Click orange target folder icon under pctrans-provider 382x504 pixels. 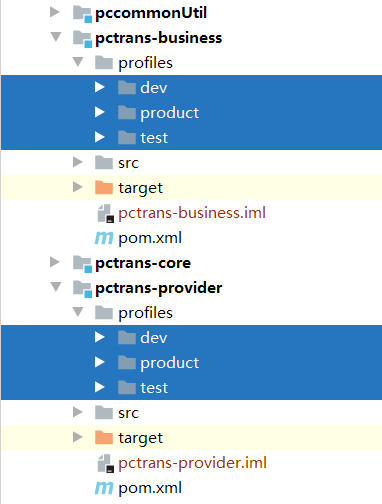point(104,437)
